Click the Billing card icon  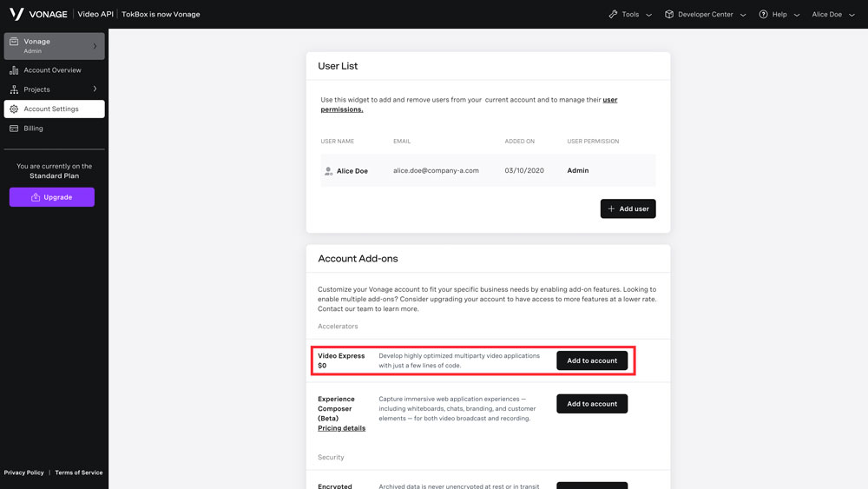point(14,129)
